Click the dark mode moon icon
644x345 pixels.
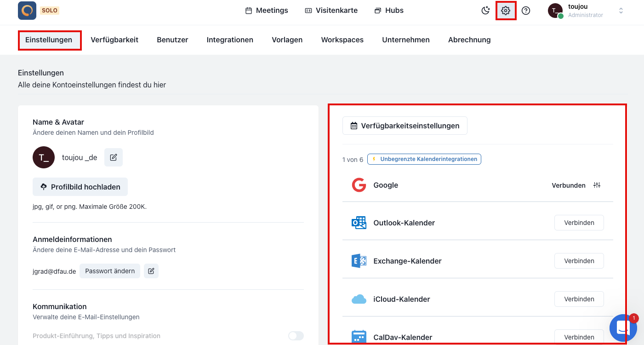pos(485,11)
